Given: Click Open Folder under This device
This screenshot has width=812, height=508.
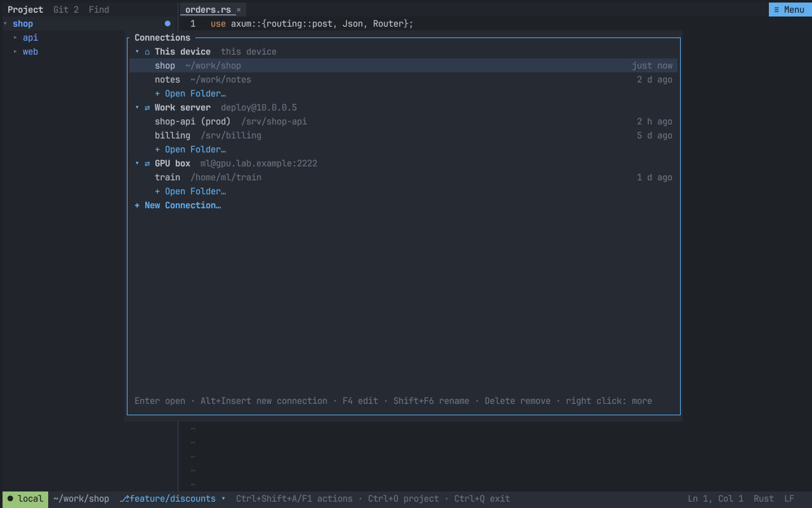Looking at the screenshot, I should click(190, 93).
